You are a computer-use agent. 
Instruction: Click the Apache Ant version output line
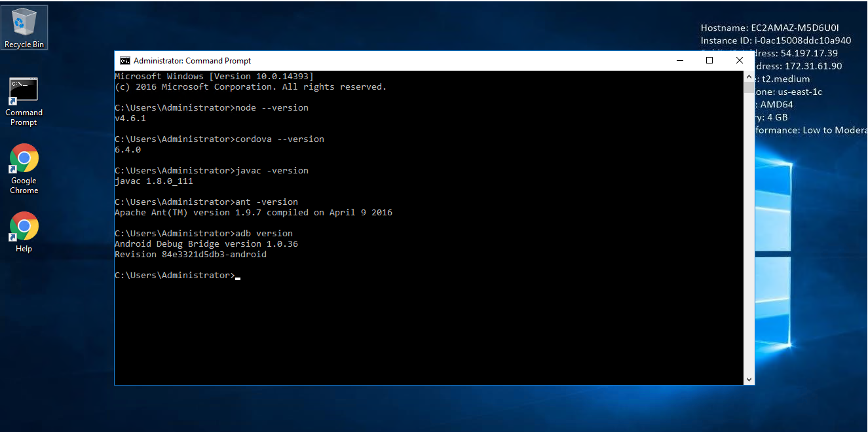254,213
